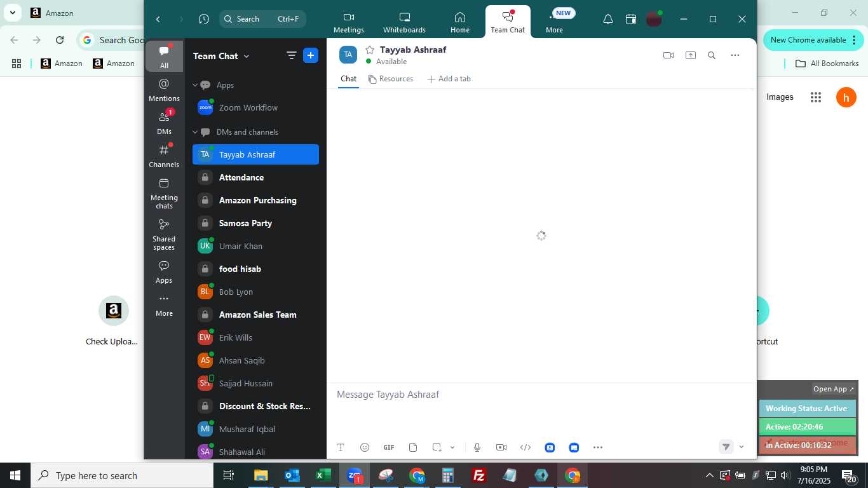Open the notifications bell
868x488 pixels.
pos(608,19)
